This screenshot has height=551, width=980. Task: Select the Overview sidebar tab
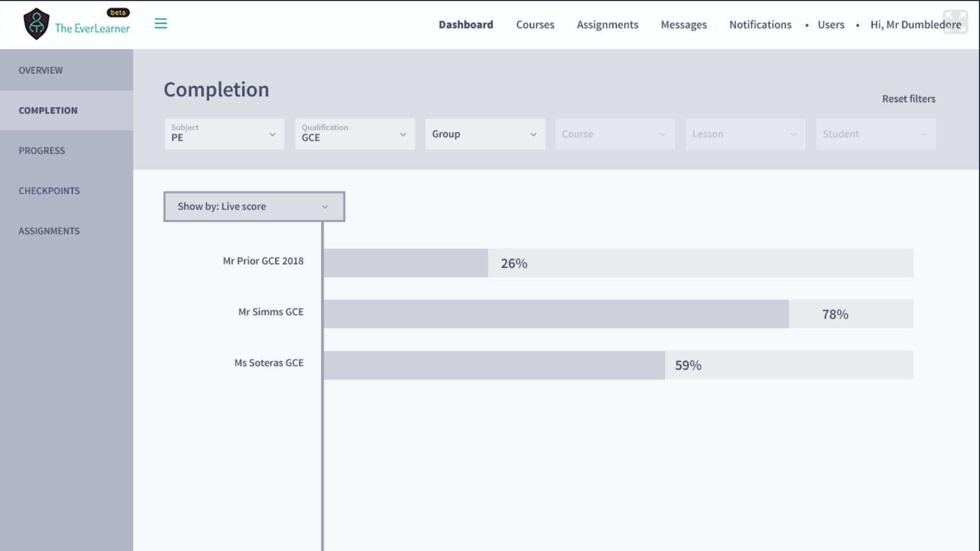66,70
